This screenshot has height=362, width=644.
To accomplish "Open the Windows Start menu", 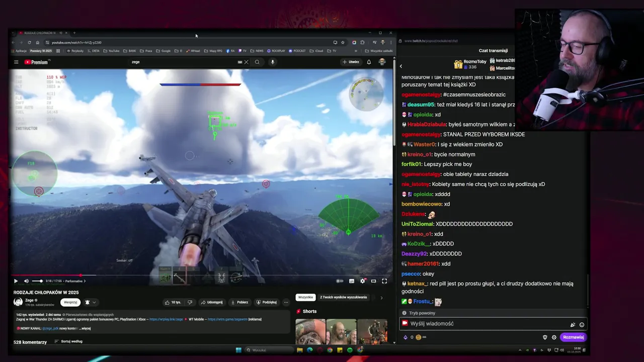I will click(238, 350).
